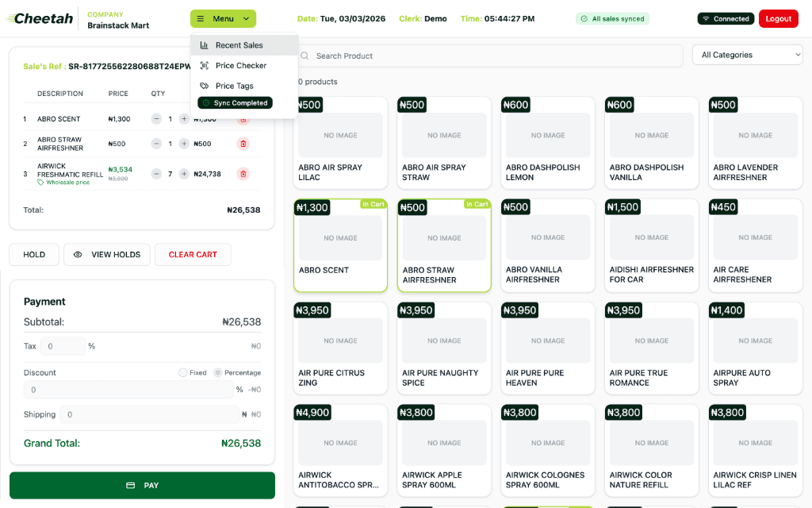This screenshot has width=812, height=508.
Task: Click the Recent Sales chart icon
Action: coord(205,45)
